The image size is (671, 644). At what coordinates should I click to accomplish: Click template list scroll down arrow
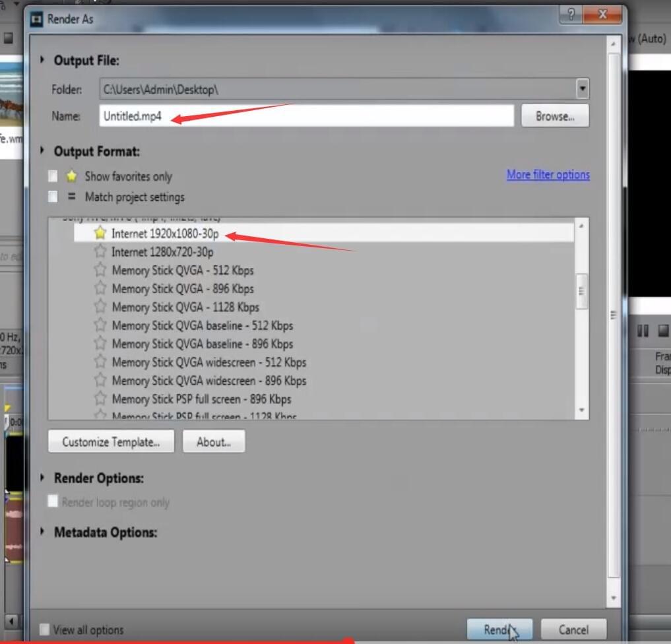(x=581, y=410)
